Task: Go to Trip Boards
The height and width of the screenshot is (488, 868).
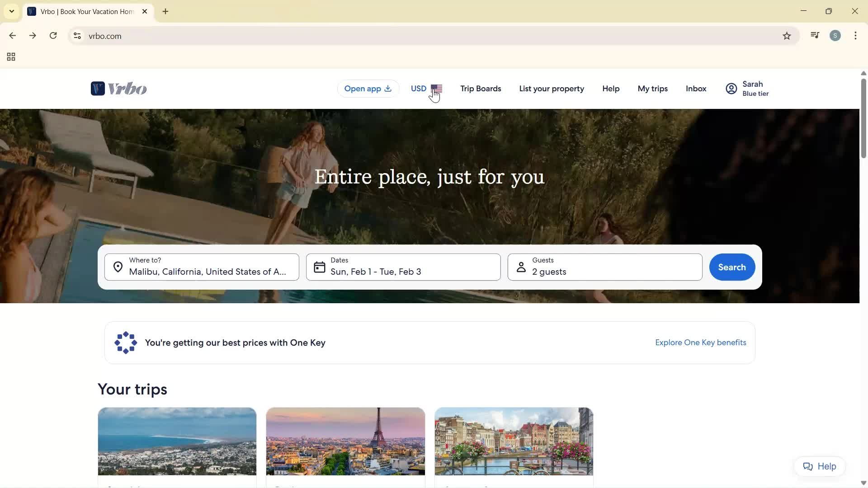Action: [480, 88]
